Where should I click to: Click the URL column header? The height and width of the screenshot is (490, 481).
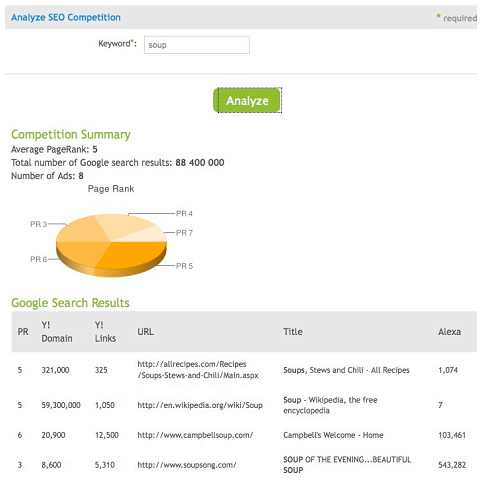(145, 332)
